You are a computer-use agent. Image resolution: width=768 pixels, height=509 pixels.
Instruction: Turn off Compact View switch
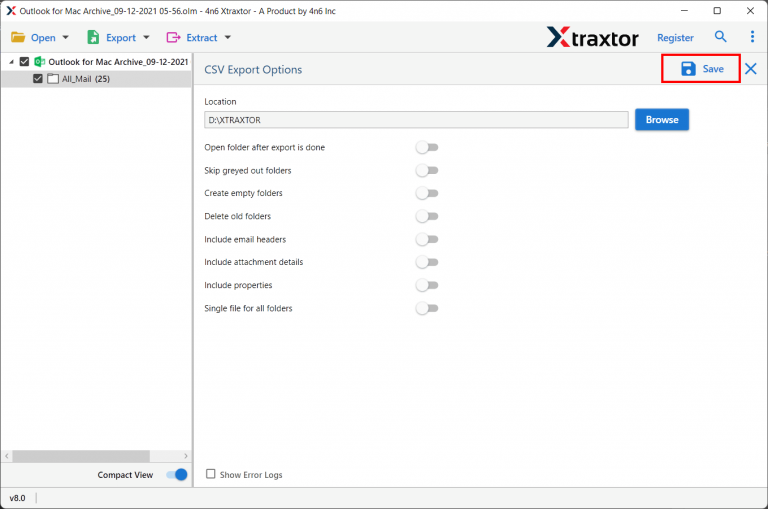pyautogui.click(x=177, y=475)
